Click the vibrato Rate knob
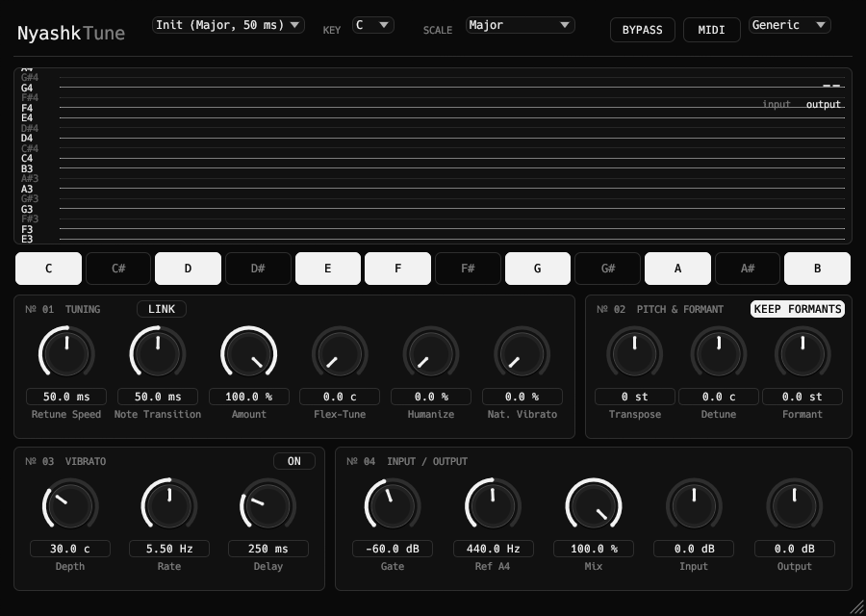Image resolution: width=866 pixels, height=616 pixels. 169,505
